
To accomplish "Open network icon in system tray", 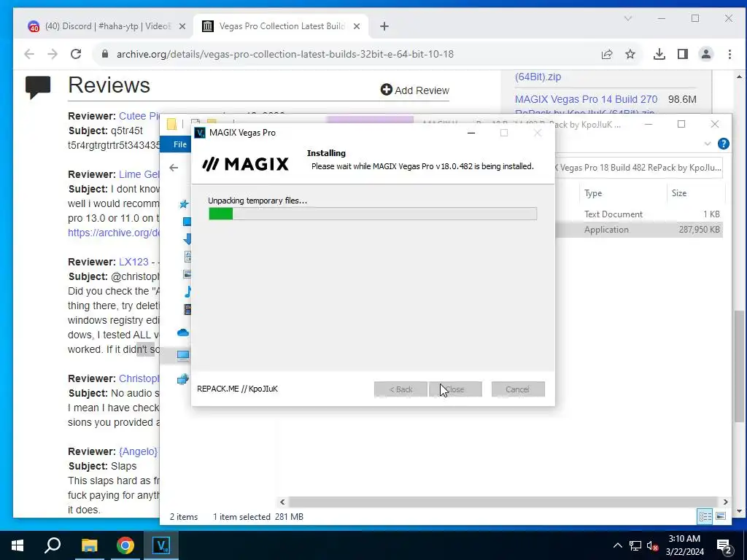I will (x=635, y=545).
